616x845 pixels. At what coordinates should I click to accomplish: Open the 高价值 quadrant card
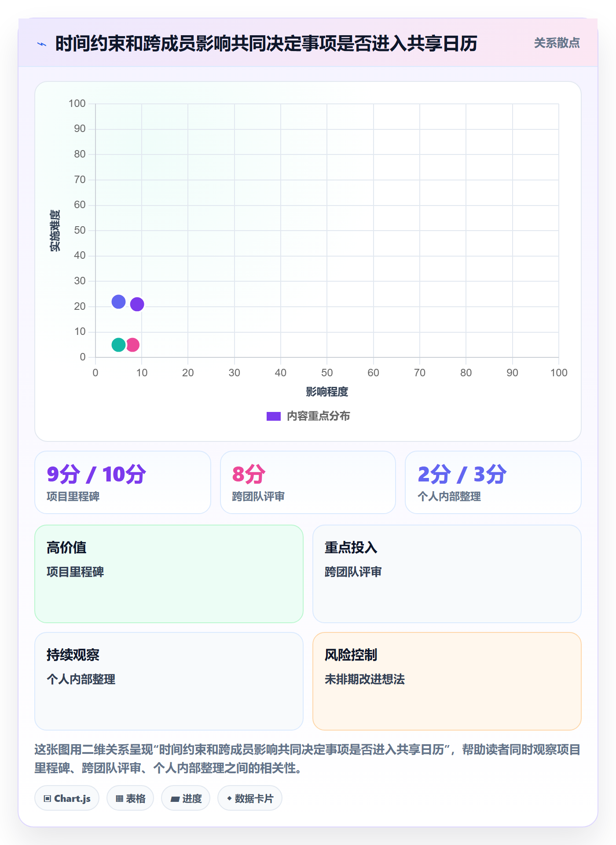point(169,574)
